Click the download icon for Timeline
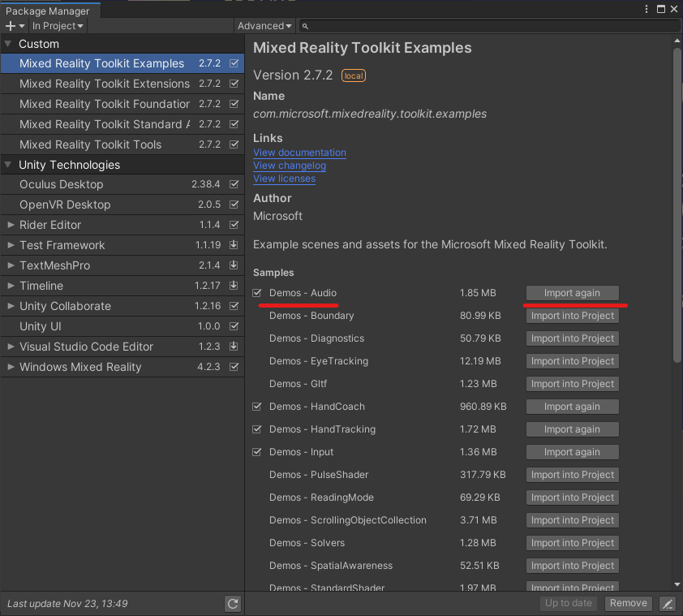Viewport: 683px width, 616px height. pyautogui.click(x=234, y=286)
